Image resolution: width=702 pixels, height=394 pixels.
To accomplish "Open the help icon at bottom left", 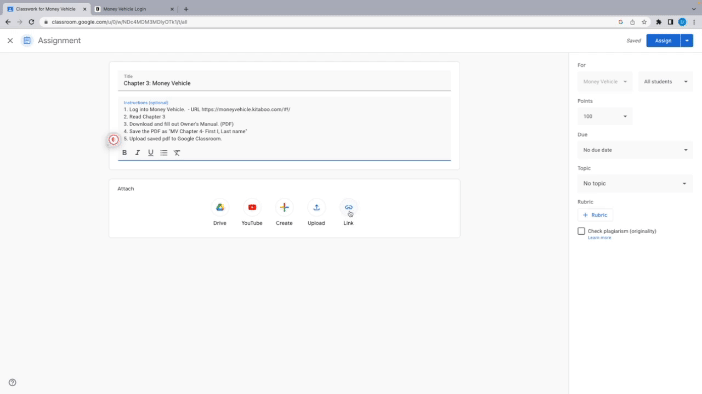I will (13, 382).
